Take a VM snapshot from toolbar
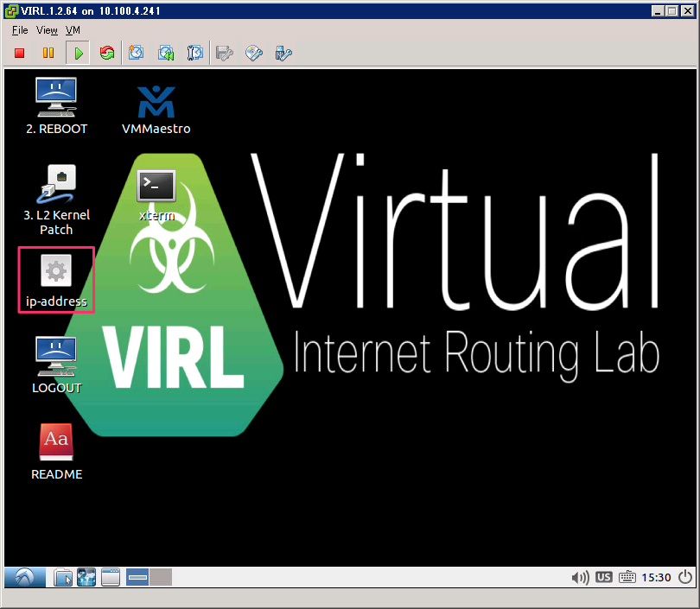This screenshot has height=609, width=700. [x=136, y=53]
